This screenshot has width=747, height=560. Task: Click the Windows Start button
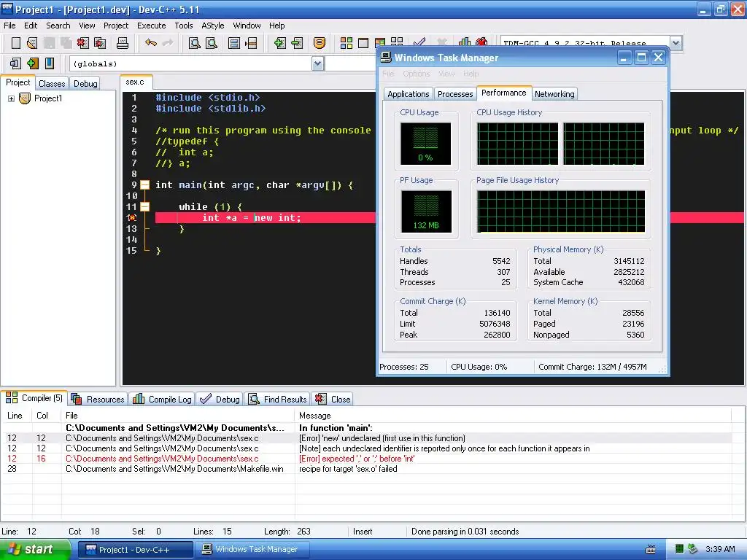coord(34,549)
